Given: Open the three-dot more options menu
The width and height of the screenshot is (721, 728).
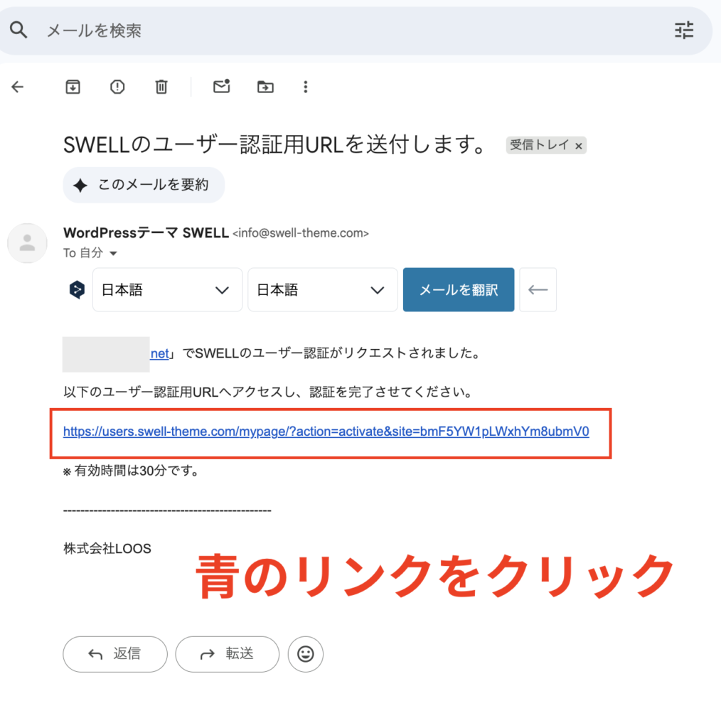Looking at the screenshot, I should (x=306, y=87).
